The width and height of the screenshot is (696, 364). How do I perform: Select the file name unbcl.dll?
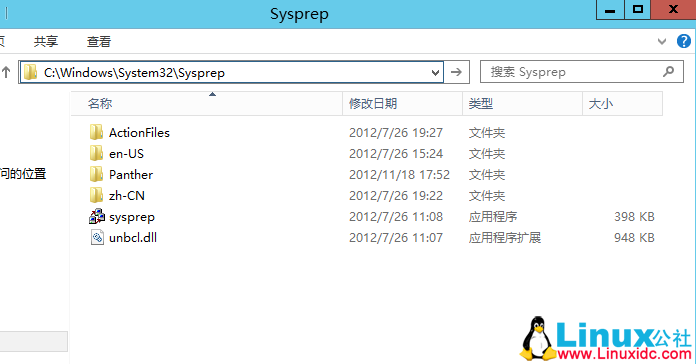(x=133, y=237)
